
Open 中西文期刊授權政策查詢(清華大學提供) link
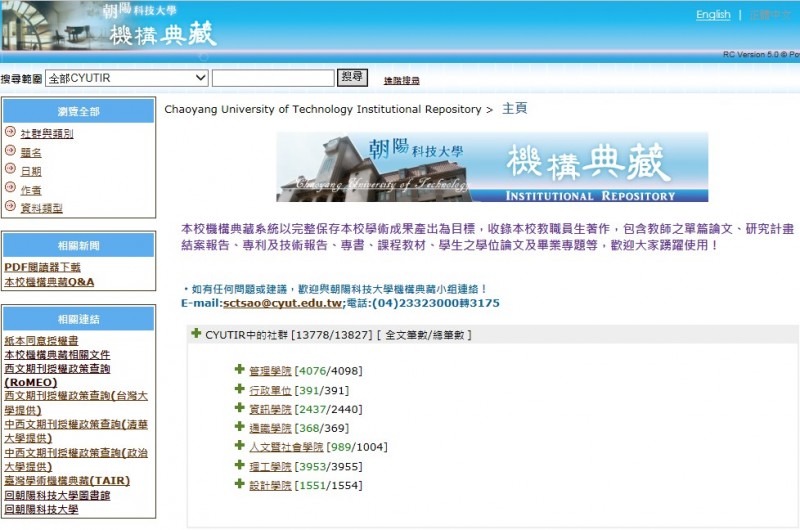click(76, 431)
